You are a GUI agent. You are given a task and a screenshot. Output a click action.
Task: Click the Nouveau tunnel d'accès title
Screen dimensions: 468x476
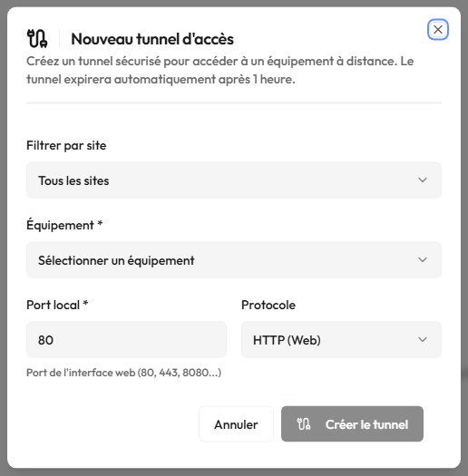pos(152,39)
